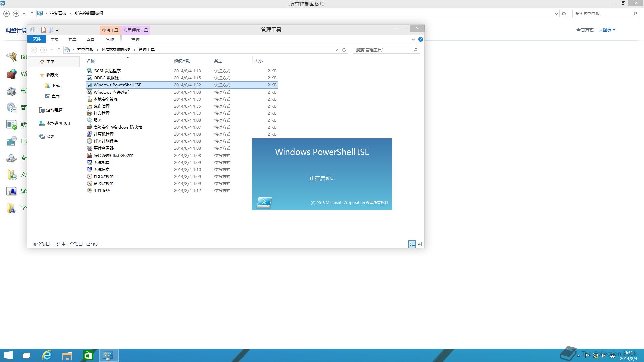Expand the ribbon with the chevron
This screenshot has width=644, height=362.
click(x=413, y=40)
